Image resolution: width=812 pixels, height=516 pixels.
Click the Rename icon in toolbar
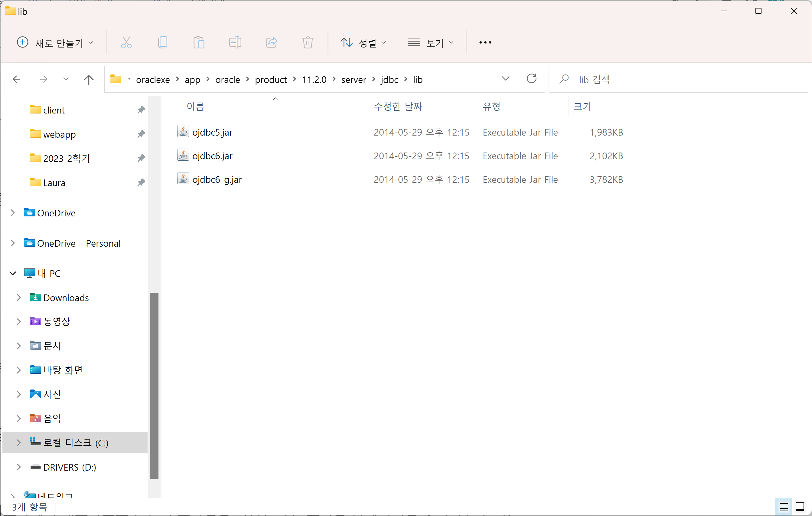(x=235, y=43)
